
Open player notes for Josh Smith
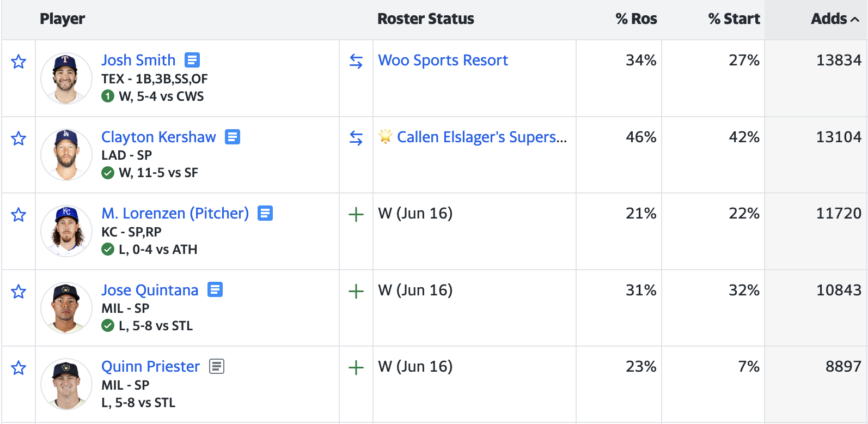click(x=192, y=60)
